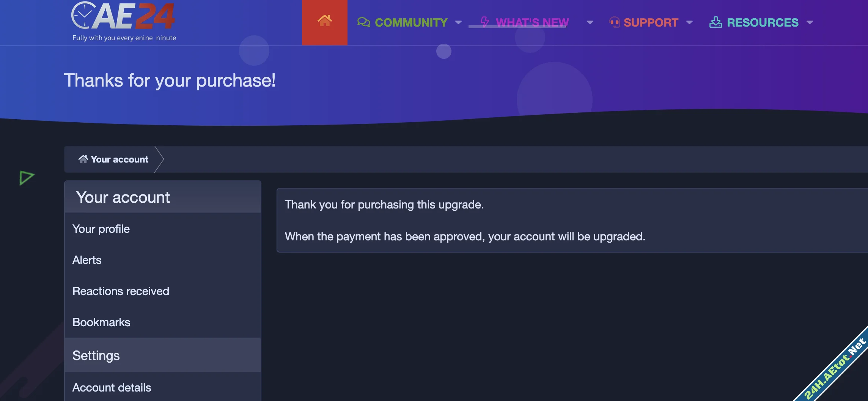
Task: Click the Resources download tray icon
Action: tap(715, 22)
